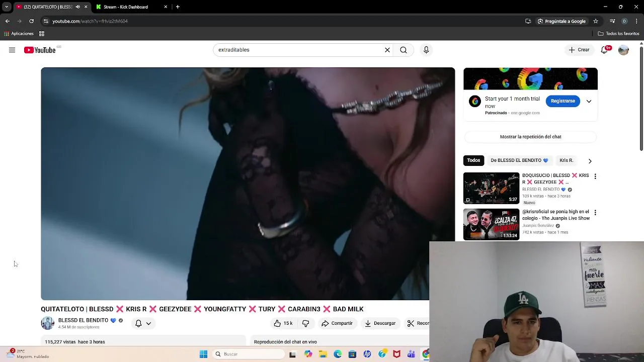Click Reproducción del chat en vivo text
This screenshot has width=644, height=362.
click(x=285, y=342)
